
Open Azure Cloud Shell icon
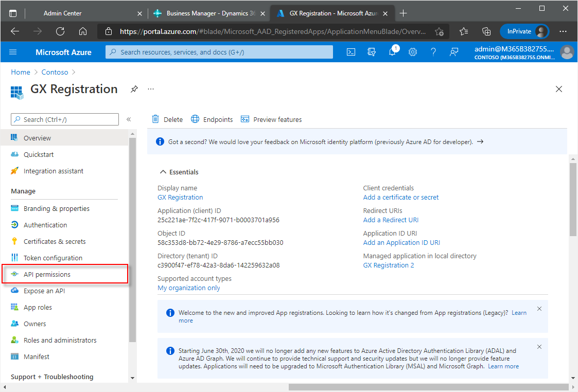(x=351, y=52)
